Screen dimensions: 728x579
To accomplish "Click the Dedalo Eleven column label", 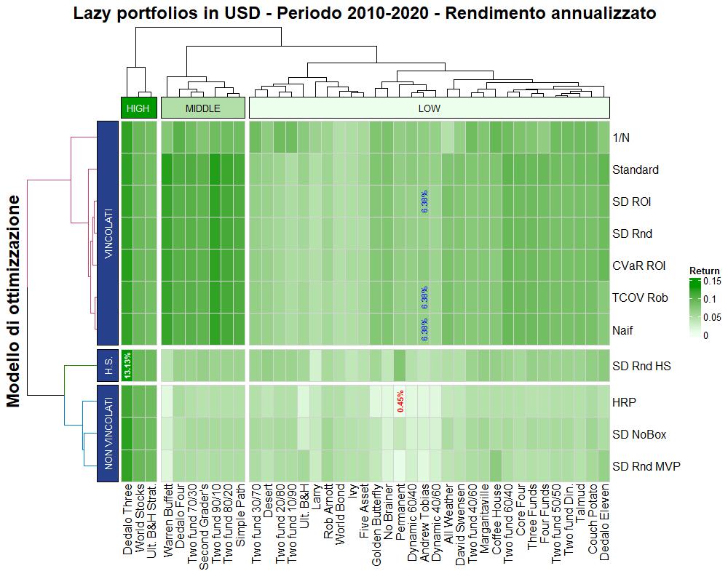I will (604, 522).
